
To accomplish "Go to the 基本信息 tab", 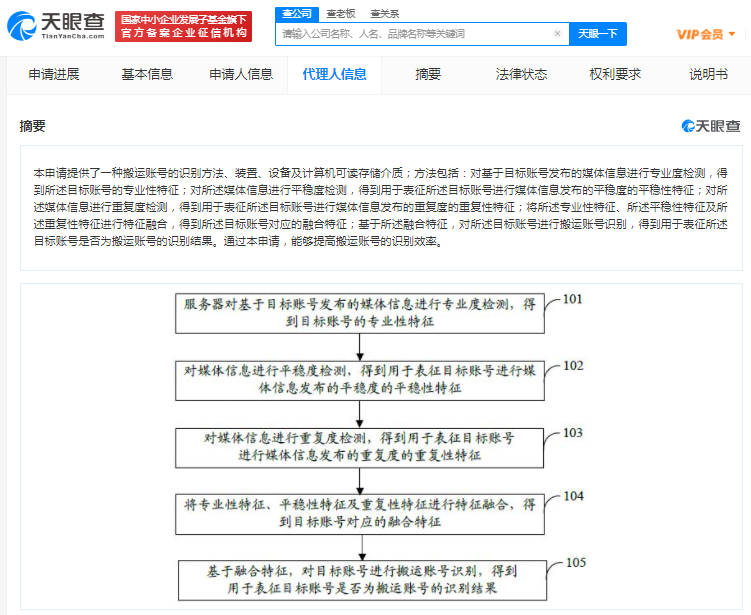I will pos(147,74).
